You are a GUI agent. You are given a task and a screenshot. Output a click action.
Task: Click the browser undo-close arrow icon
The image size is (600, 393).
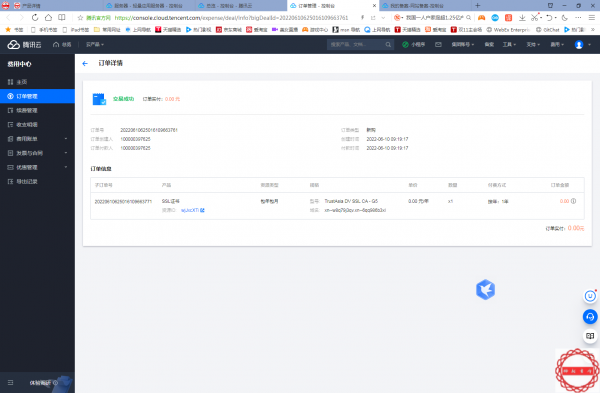click(x=549, y=18)
